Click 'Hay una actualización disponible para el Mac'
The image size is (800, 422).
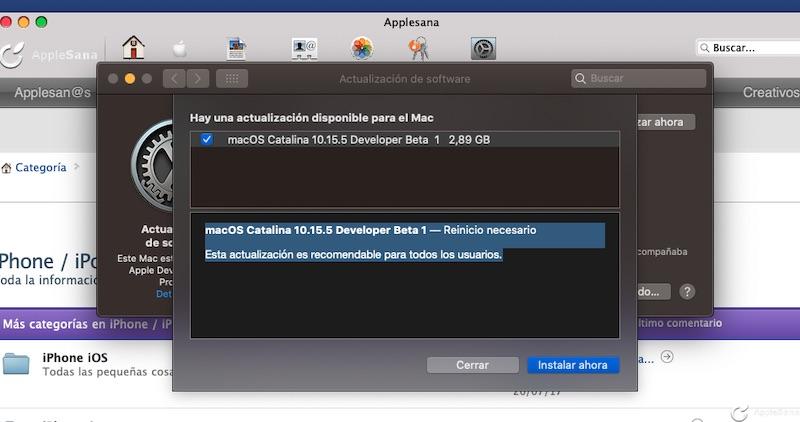pos(312,118)
